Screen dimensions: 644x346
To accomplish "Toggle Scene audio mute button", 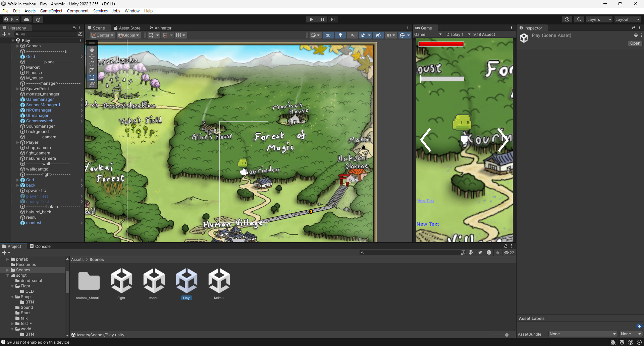I will (x=353, y=35).
